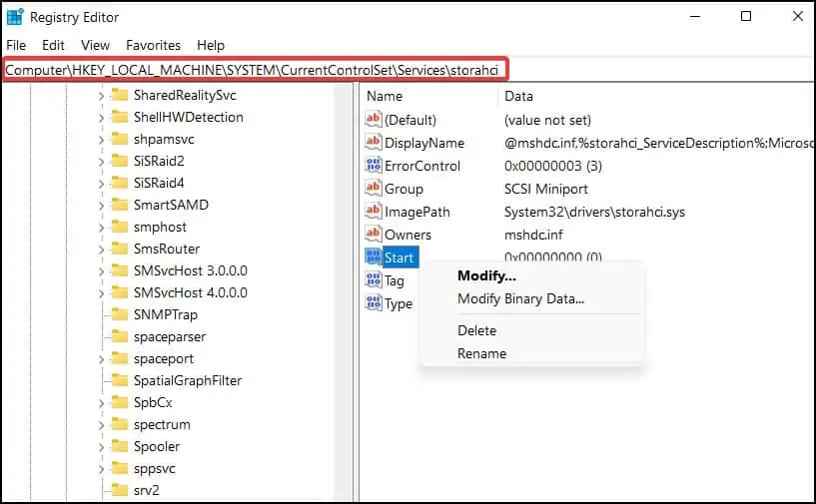This screenshot has width=816, height=504.
Task: Click the Owners string value icon
Action: (x=374, y=235)
